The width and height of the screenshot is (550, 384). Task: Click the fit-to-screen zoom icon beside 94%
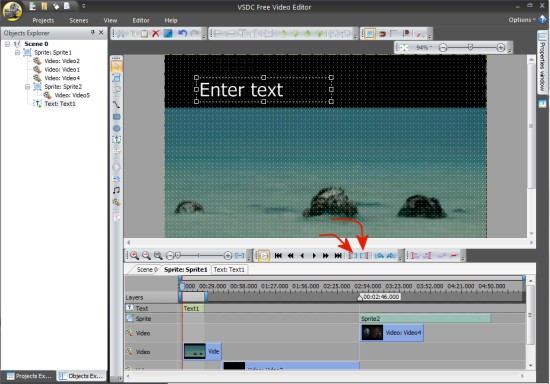coord(404,47)
